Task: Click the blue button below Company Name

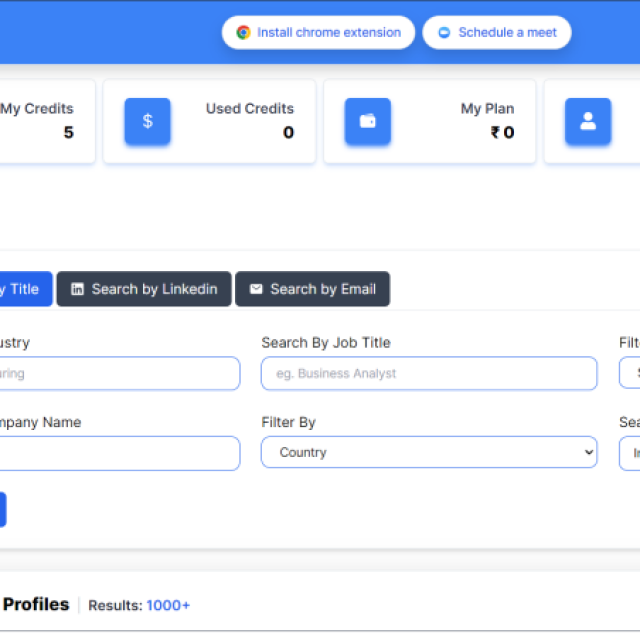Action: point(2,509)
